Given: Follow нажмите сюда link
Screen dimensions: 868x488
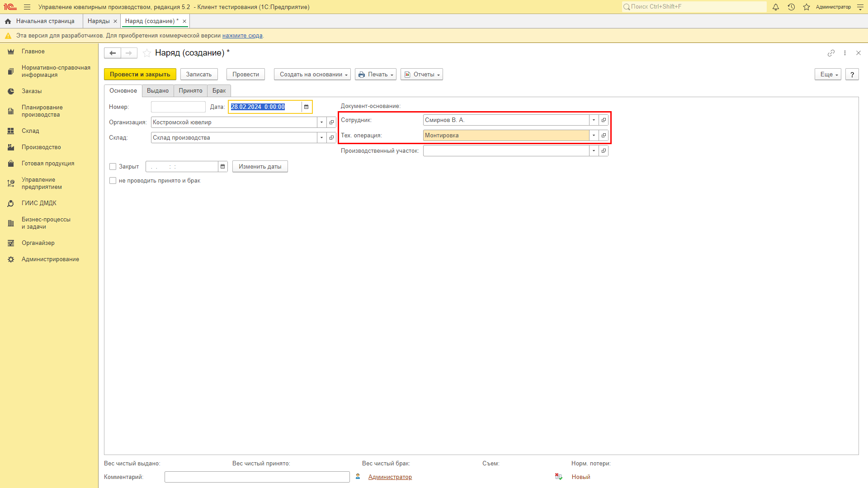Looking at the screenshot, I should click(x=242, y=36).
